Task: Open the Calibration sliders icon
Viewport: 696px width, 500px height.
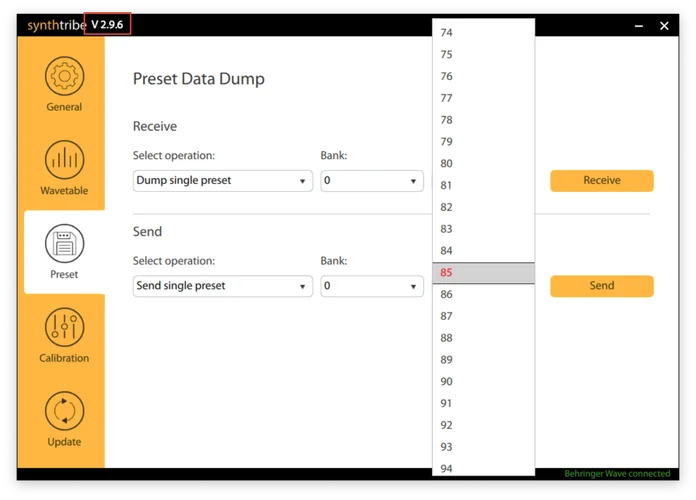Action: pos(64,328)
